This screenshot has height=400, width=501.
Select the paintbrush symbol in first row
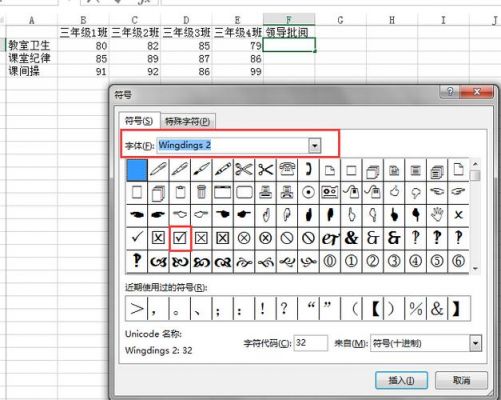[x=201, y=170]
